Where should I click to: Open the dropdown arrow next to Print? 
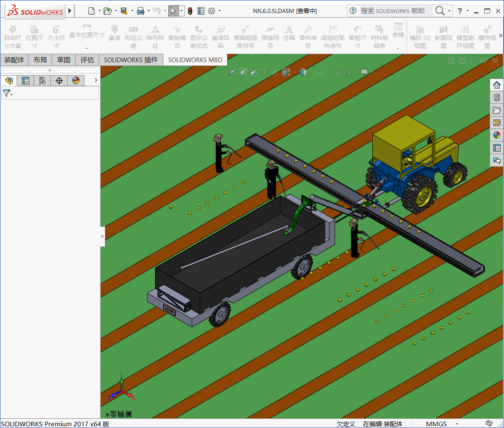tap(149, 11)
